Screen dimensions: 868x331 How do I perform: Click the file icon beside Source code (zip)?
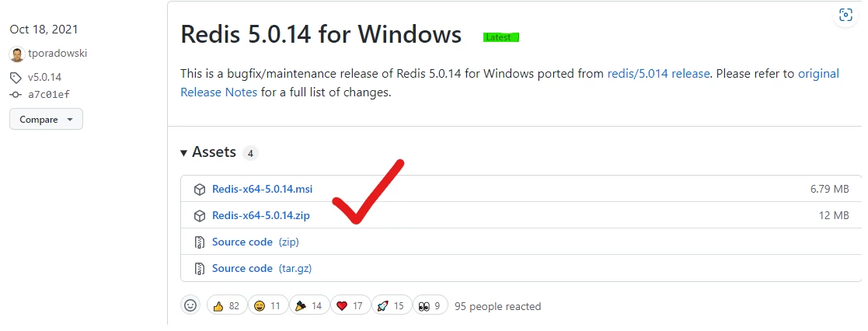(200, 242)
